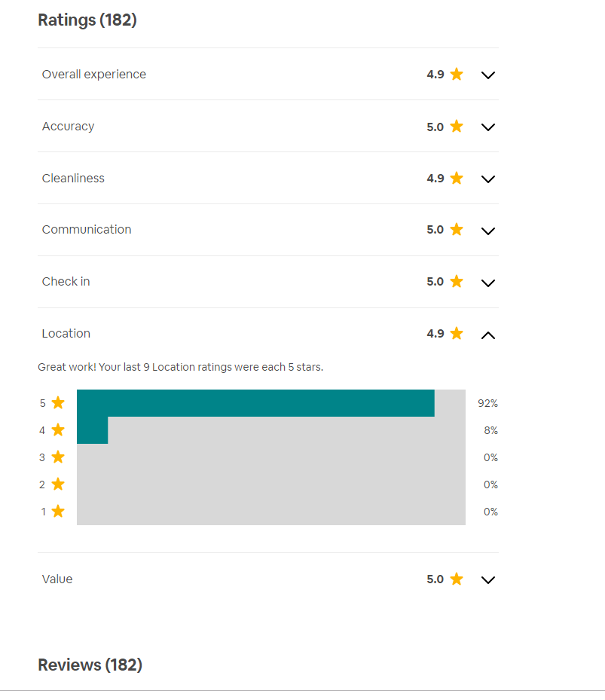Screen dimensions: 605x700
Task: Click the Location star icon
Action: click(456, 334)
